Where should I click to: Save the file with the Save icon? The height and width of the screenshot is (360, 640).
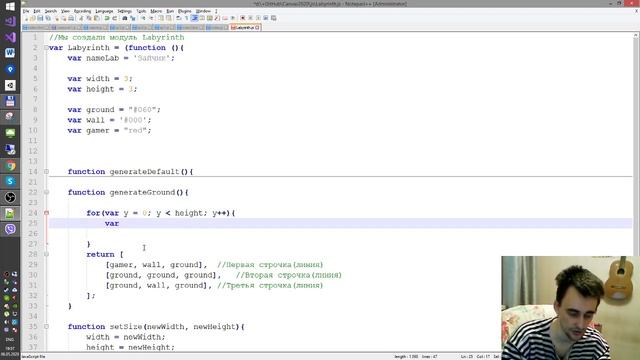click(40, 18)
